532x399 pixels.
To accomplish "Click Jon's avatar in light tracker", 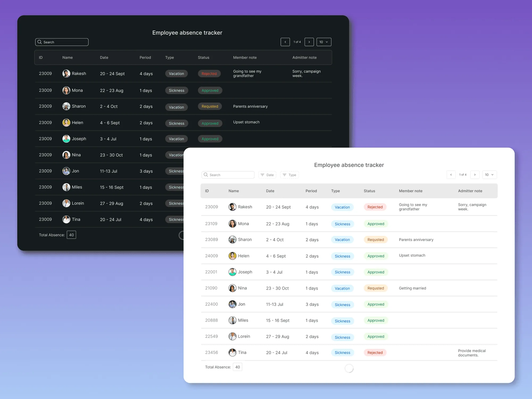I will 232,304.
